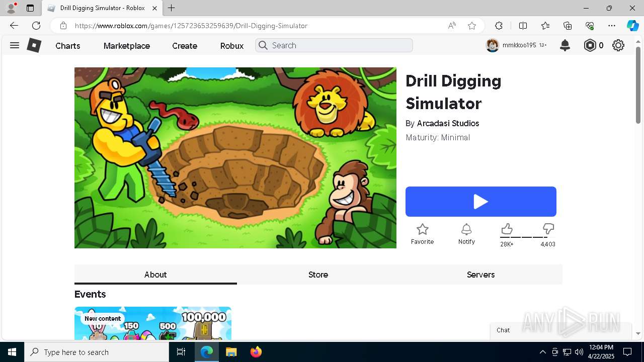This screenshot has height=362, width=644.
Task: Open the Windows Start menu
Action: pos(12,352)
